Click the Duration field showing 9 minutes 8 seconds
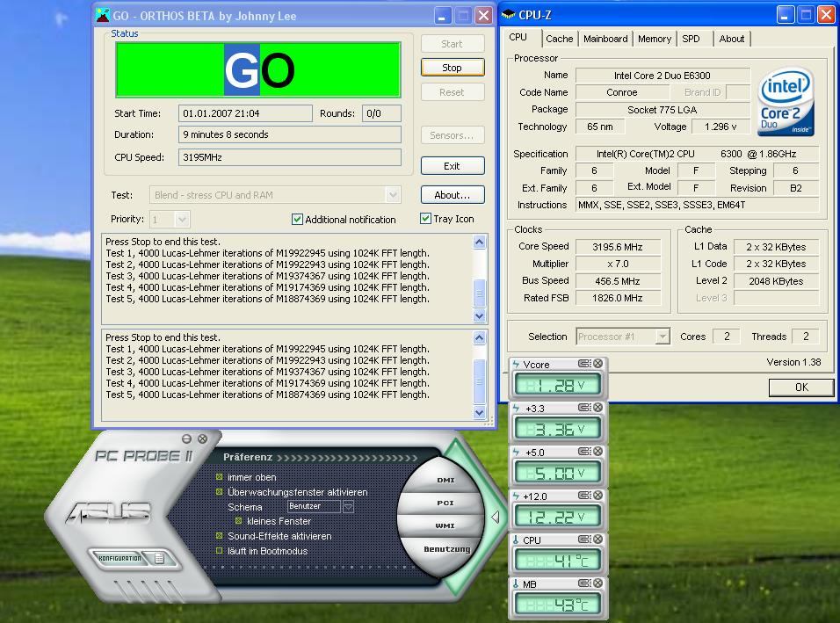This screenshot has height=623, width=840. 290,134
